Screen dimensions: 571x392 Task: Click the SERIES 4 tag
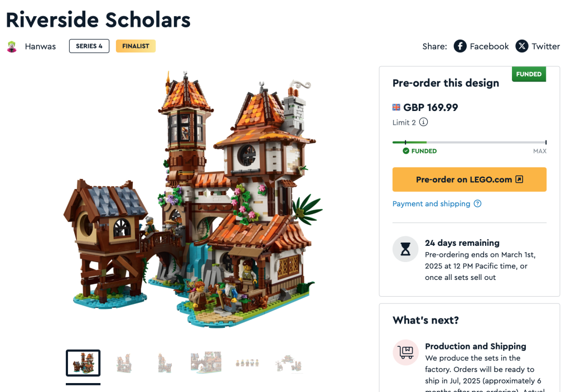(x=89, y=46)
